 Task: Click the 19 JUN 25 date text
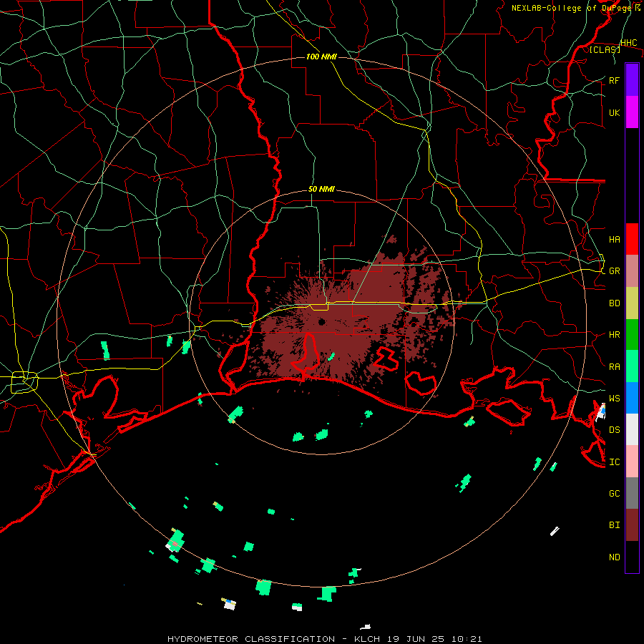coord(415,639)
